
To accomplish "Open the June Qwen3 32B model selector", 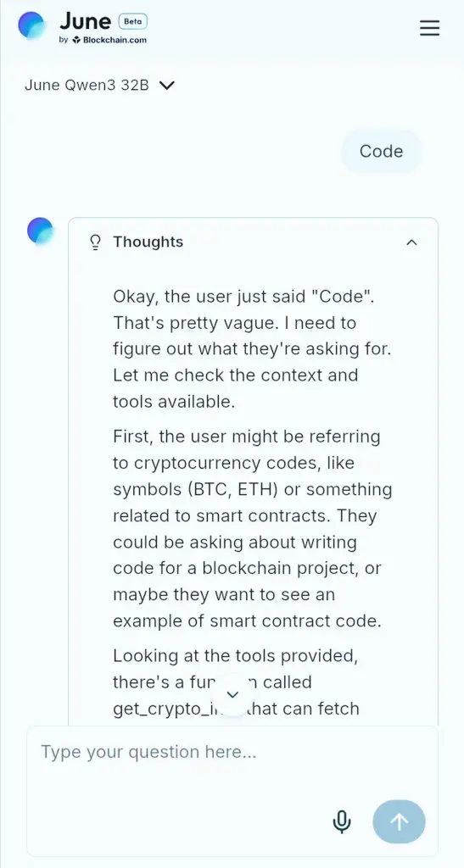I will click(99, 86).
